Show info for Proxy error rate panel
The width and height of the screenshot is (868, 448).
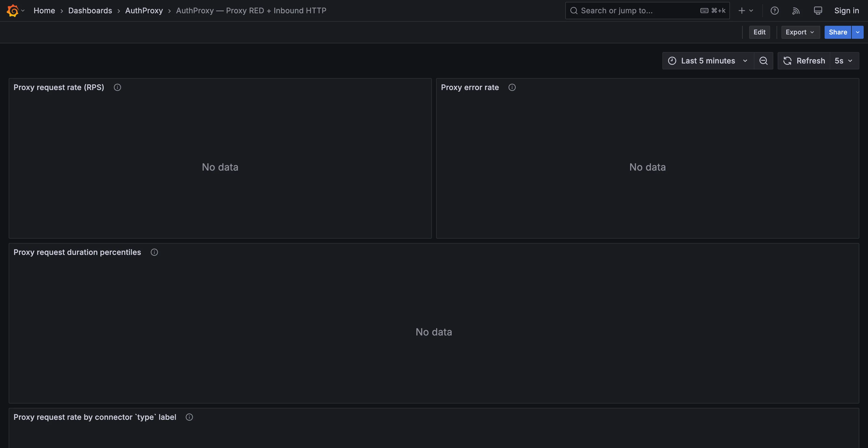512,87
